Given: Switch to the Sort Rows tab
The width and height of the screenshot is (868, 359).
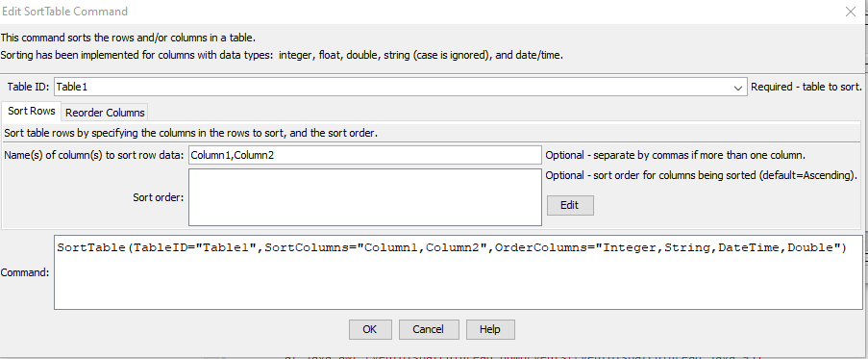Looking at the screenshot, I should coord(32,111).
